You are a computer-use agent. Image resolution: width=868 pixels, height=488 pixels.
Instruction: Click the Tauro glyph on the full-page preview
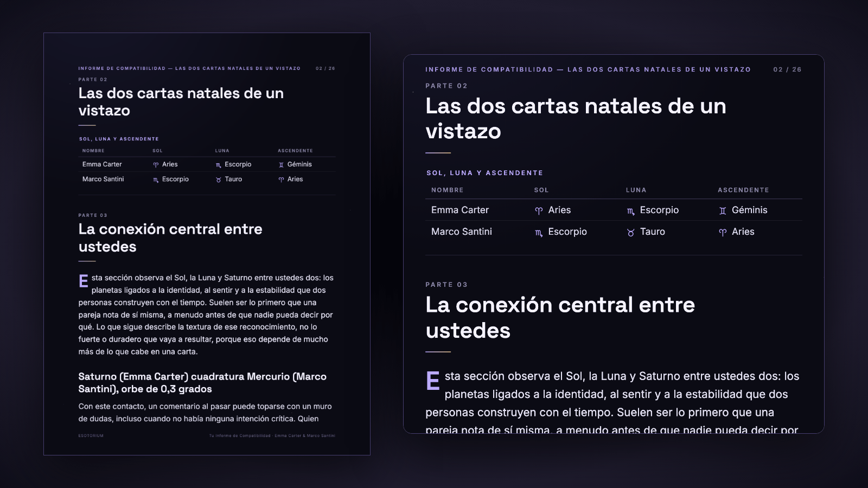pyautogui.click(x=219, y=179)
